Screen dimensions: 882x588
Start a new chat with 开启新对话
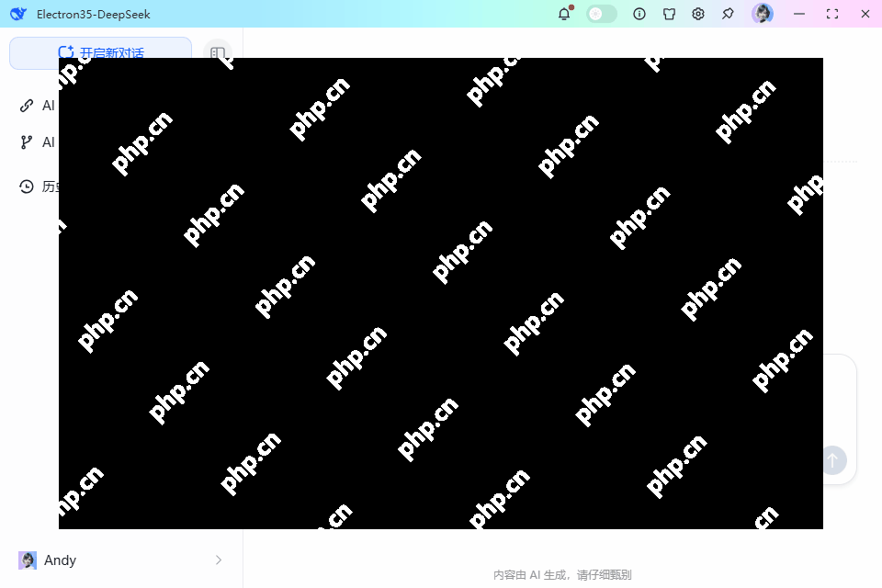pyautogui.click(x=101, y=53)
